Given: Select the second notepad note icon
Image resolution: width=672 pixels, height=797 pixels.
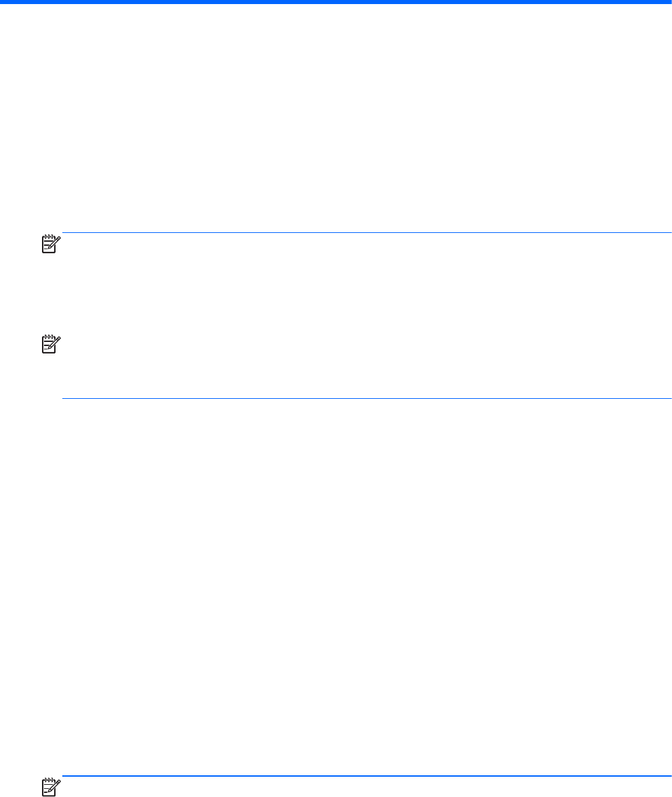Looking at the screenshot, I should click(51, 344).
